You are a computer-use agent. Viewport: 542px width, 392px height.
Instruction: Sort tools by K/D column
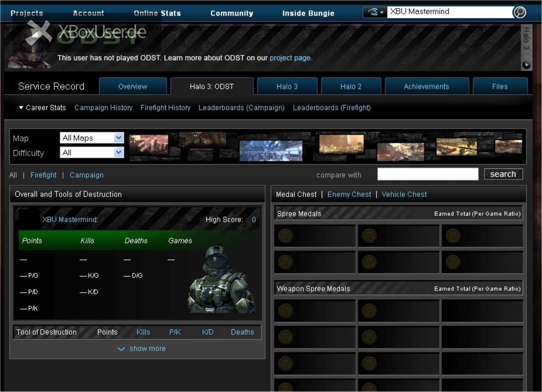click(x=208, y=332)
